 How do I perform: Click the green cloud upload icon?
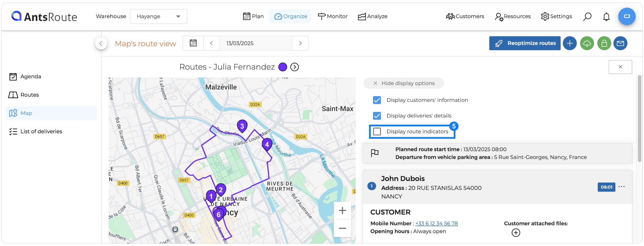587,43
